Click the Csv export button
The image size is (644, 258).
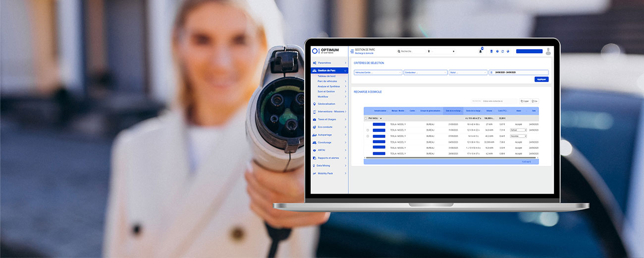[x=535, y=101]
